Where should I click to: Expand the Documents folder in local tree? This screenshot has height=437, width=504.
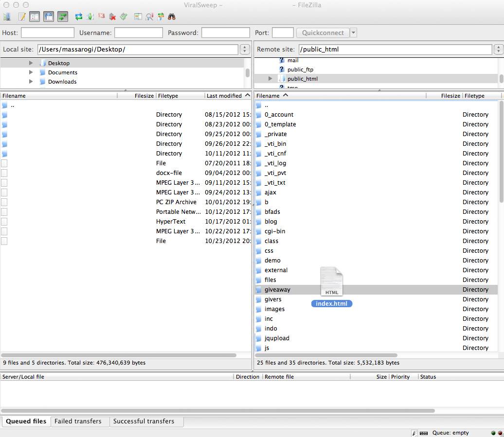click(x=31, y=72)
